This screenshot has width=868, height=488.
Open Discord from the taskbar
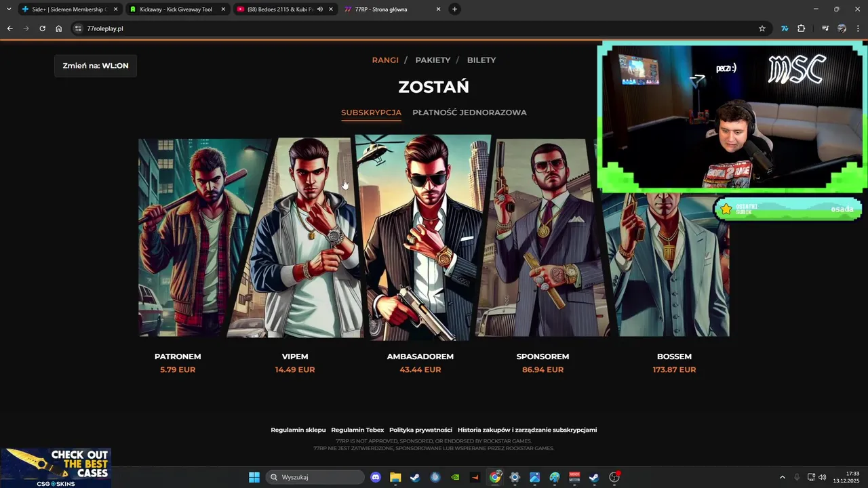point(376,477)
